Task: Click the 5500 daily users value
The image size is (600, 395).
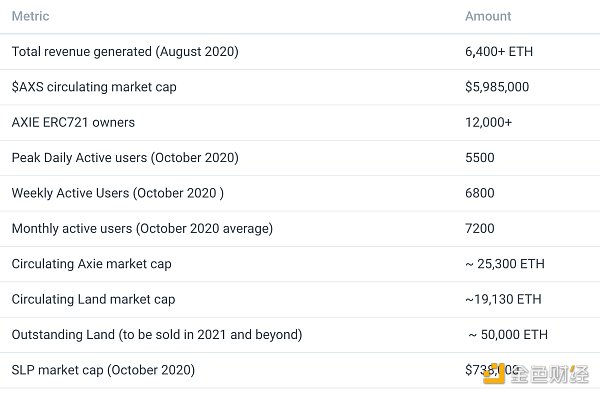Action: click(480, 158)
